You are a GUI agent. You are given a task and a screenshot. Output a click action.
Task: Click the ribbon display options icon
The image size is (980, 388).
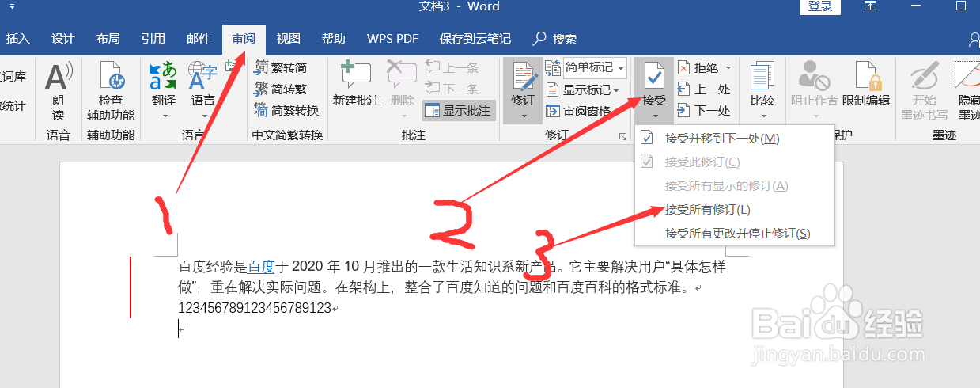[871, 6]
